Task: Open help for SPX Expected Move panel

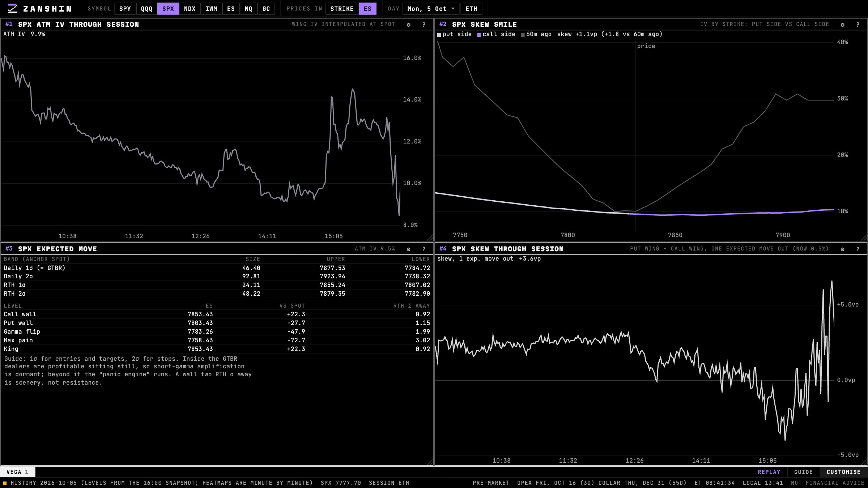Action: click(x=424, y=249)
